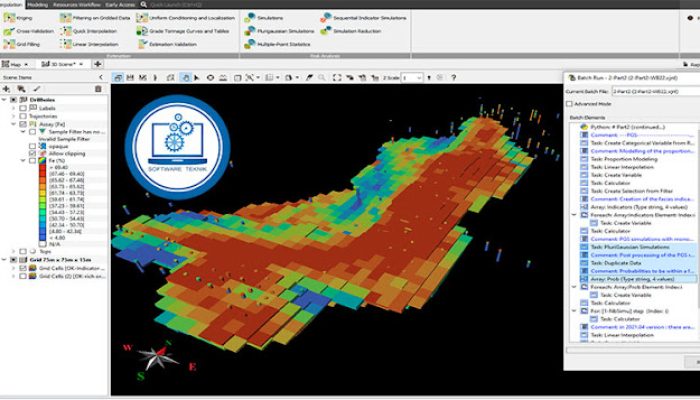
Task: Launch the Cross-Validation tool
Action: pyautogui.click(x=29, y=31)
